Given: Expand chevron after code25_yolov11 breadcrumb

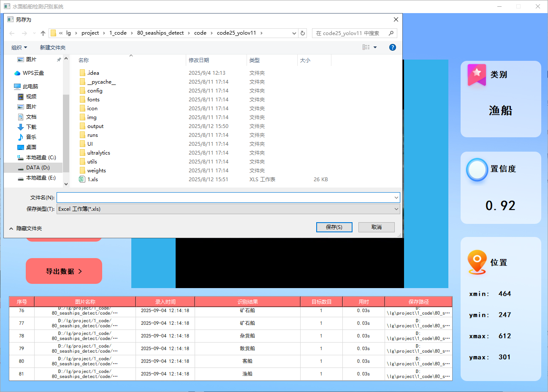Looking at the screenshot, I should (261, 33).
